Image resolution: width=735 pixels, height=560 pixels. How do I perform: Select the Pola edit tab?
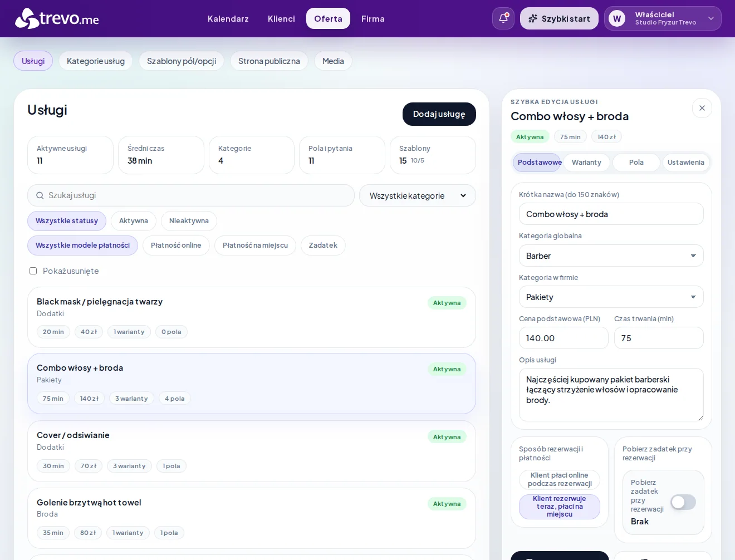tap(636, 163)
